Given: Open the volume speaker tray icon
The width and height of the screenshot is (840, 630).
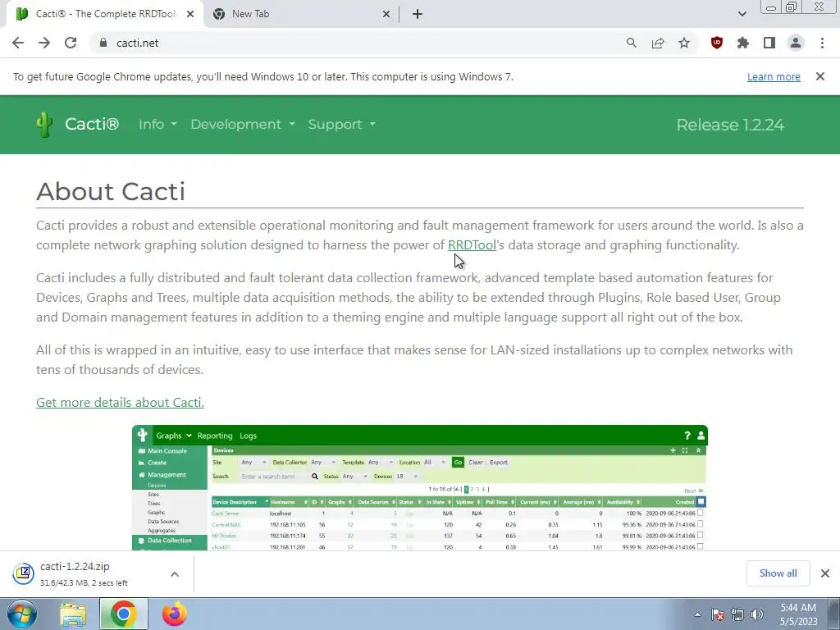Looking at the screenshot, I should pos(757,614).
